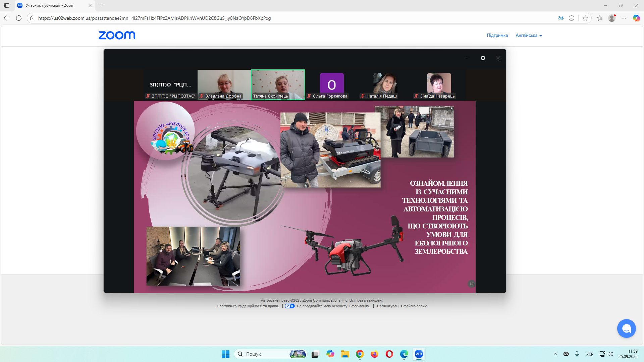
Task: Select Тетяна Скочіпець video thumbnail
Action: pyautogui.click(x=278, y=84)
